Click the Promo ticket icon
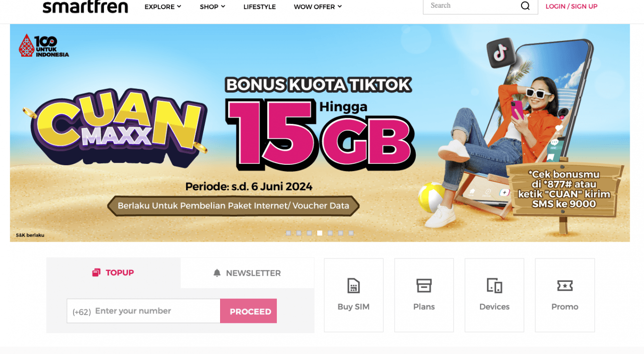644x354 pixels. (x=565, y=286)
